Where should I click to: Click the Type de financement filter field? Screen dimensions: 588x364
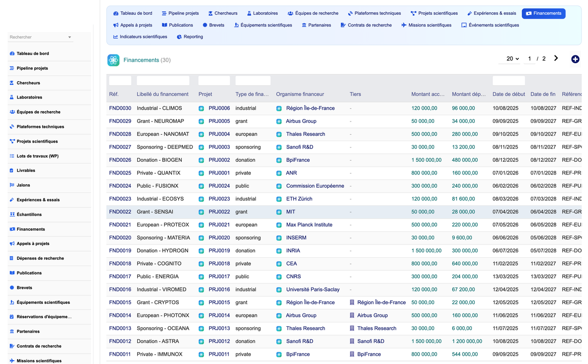click(x=253, y=81)
